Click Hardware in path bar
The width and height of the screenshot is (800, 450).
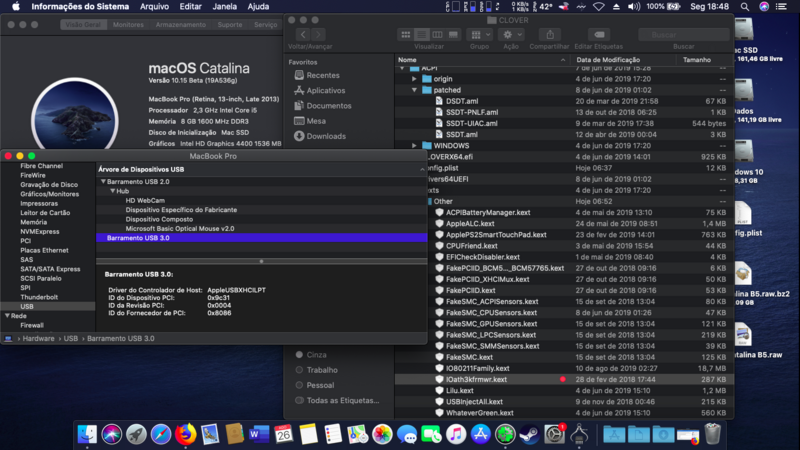coord(38,338)
